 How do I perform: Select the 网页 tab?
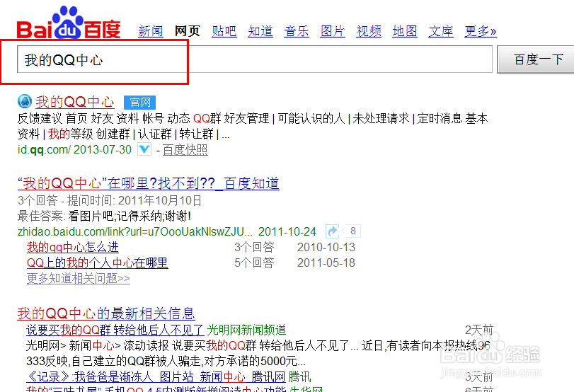pyautogui.click(x=187, y=31)
